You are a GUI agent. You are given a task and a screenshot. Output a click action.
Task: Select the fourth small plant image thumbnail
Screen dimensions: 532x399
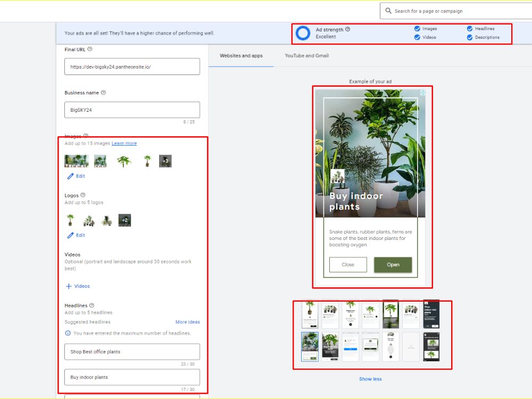tap(147, 161)
